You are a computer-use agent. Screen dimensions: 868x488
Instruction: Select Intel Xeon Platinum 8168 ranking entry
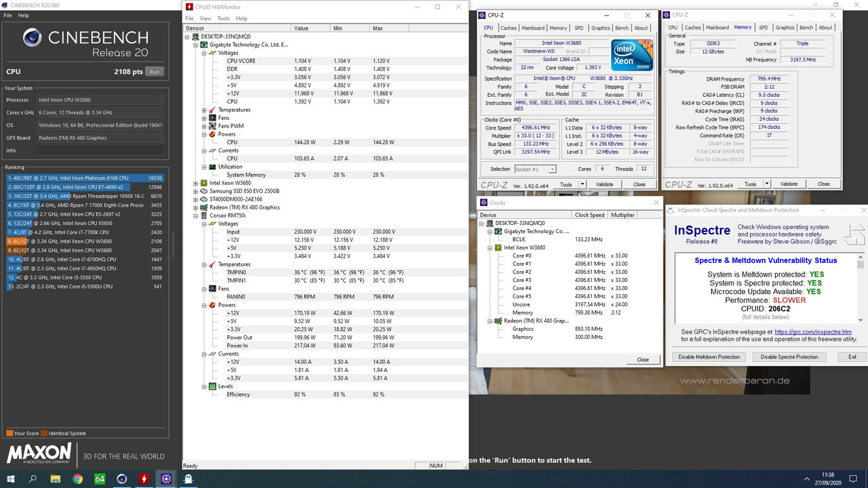pyautogui.click(x=85, y=178)
